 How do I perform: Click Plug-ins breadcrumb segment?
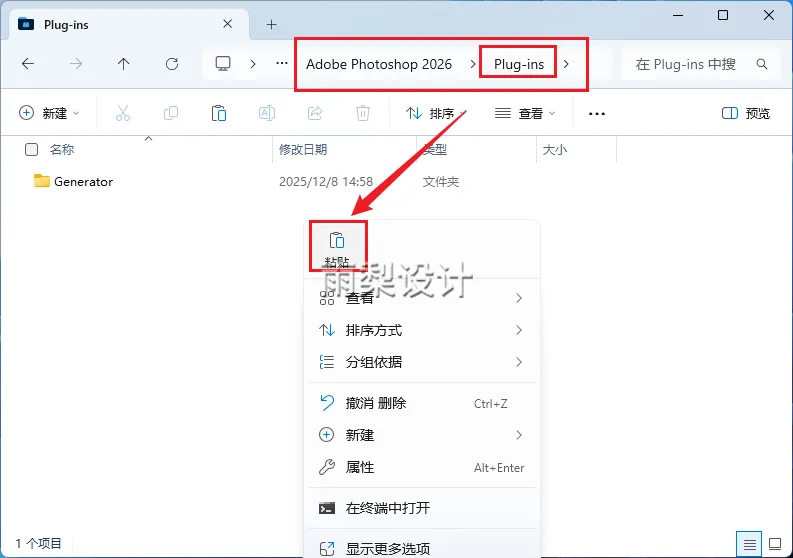click(x=519, y=64)
